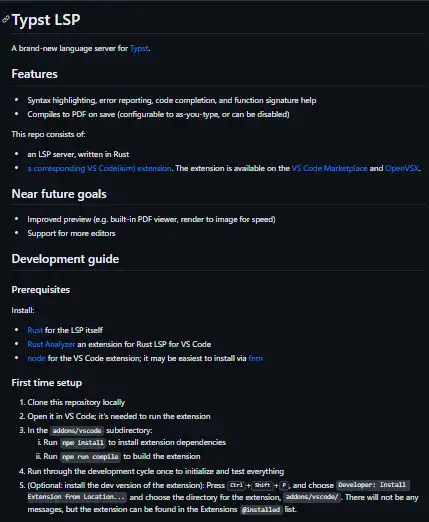Open the OpenVSX link
Image resolution: width=429 pixels, height=522 pixels.
[x=402, y=168]
